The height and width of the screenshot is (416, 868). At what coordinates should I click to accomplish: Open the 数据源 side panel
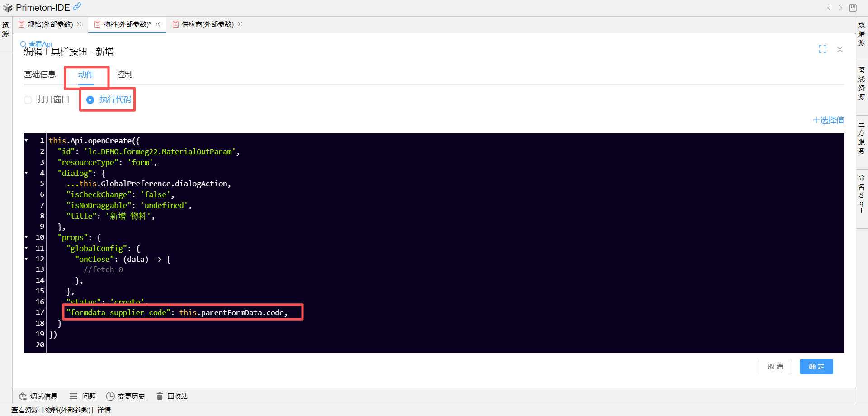(862, 34)
